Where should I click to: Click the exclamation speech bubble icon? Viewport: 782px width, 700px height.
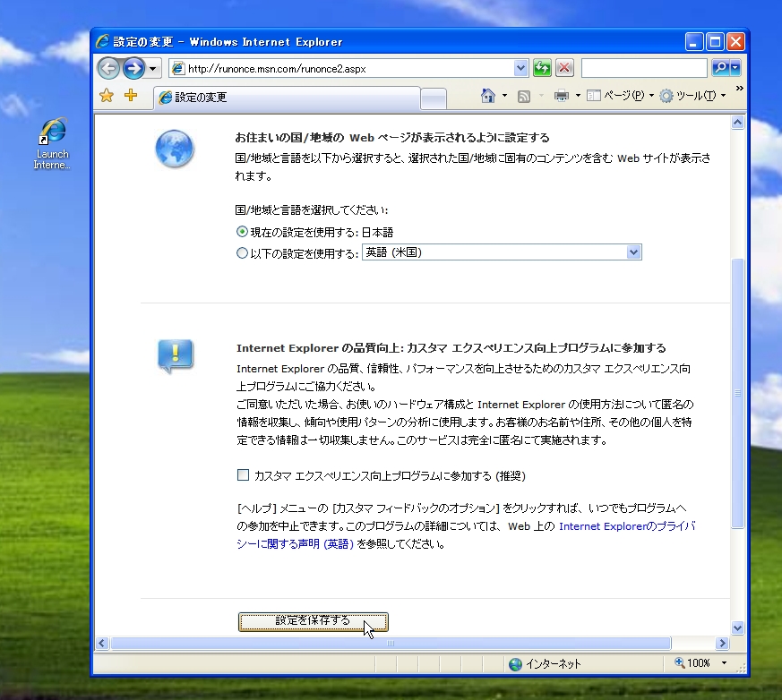[x=175, y=355]
